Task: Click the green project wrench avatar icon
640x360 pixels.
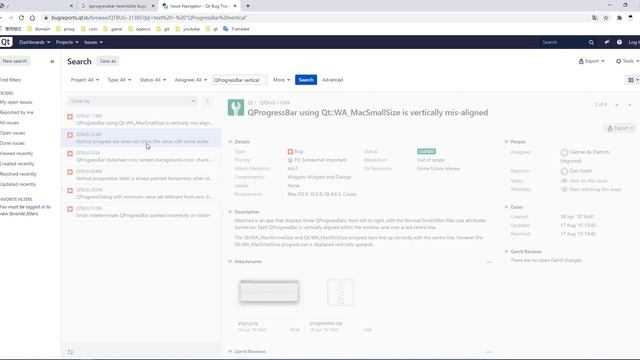Action: (x=236, y=108)
